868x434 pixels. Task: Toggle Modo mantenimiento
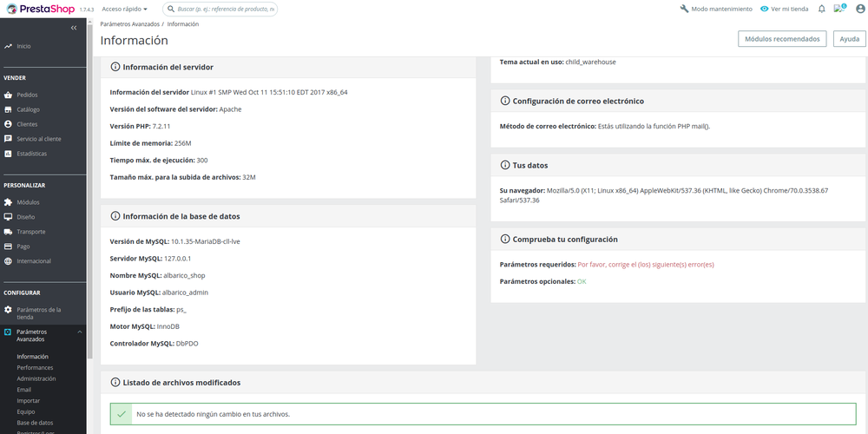pos(716,9)
